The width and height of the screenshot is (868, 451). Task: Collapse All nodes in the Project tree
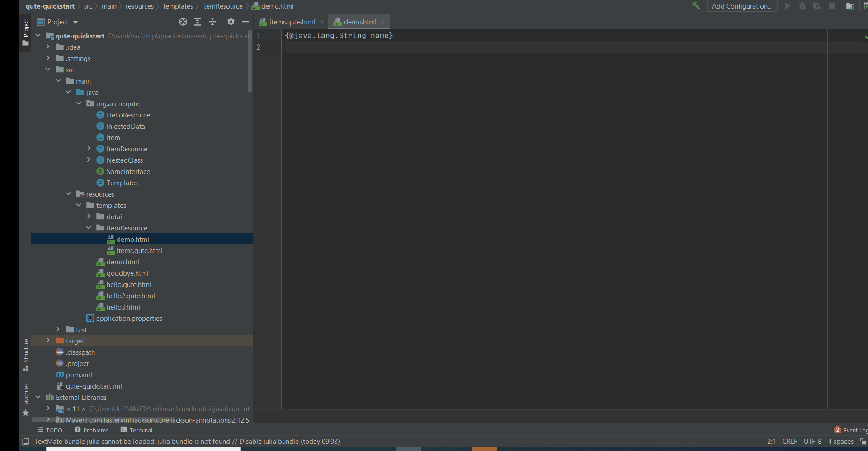click(x=212, y=21)
